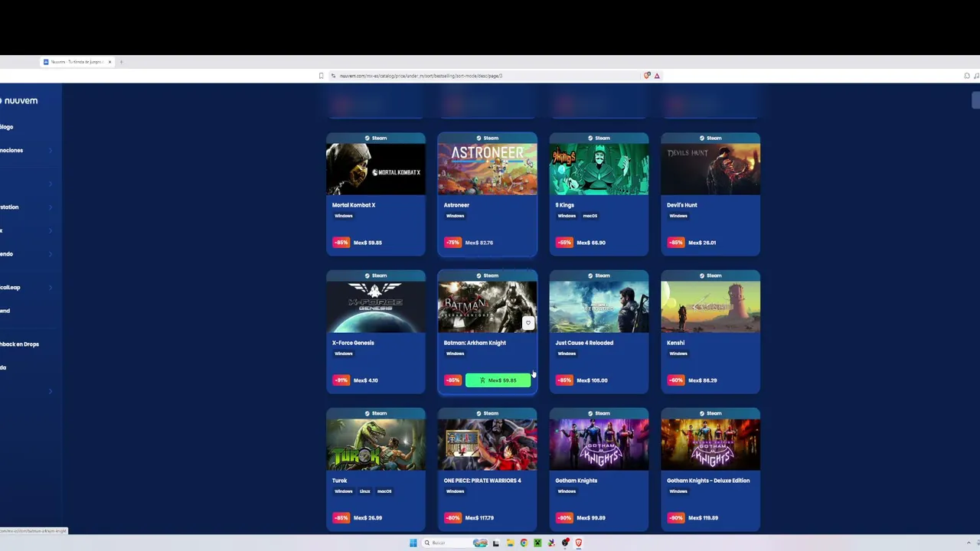The height and width of the screenshot is (551, 980).
Task: Click the Mex$ 86.29 price on Kenshi
Action: pos(703,380)
